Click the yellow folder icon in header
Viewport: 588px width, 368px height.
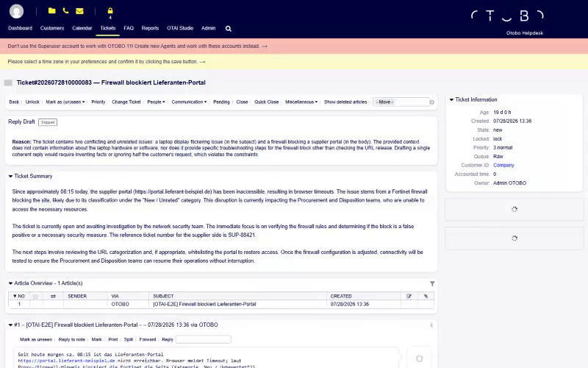point(51,11)
